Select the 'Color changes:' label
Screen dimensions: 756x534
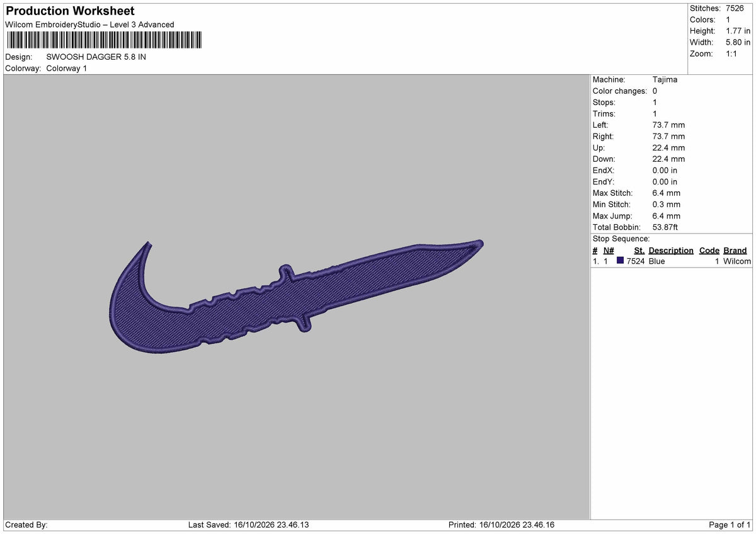coord(620,91)
